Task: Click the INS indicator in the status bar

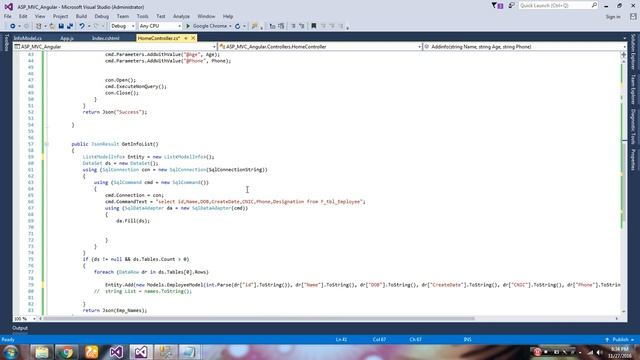Action: 467,340
